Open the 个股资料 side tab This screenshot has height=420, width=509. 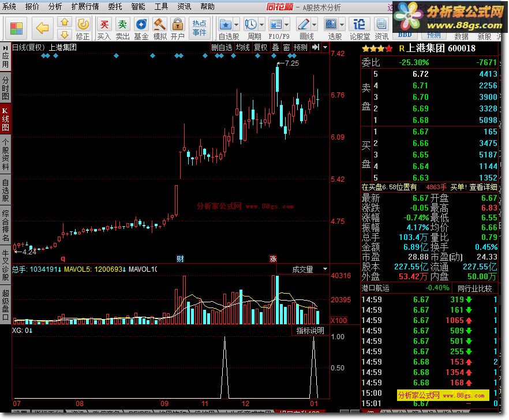pyautogui.click(x=5, y=155)
